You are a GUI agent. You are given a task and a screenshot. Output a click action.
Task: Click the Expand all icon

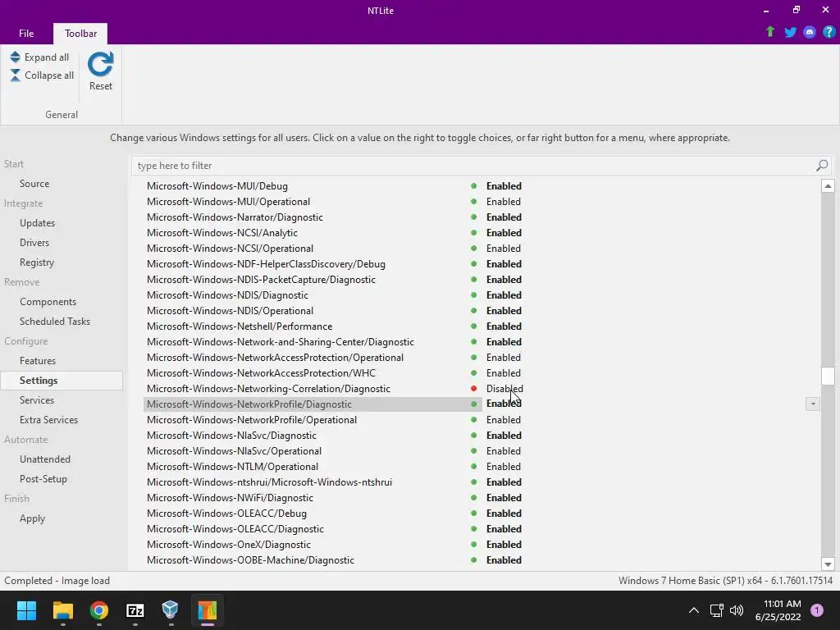click(x=15, y=57)
